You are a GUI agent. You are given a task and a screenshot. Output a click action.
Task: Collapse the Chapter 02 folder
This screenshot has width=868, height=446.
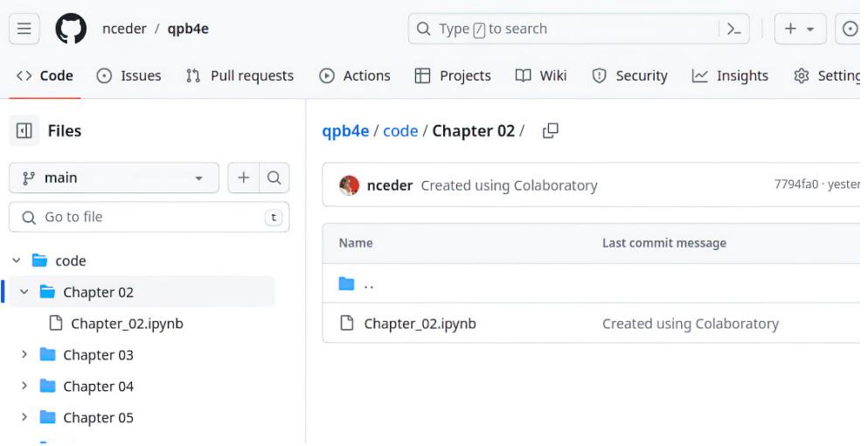pyautogui.click(x=24, y=292)
